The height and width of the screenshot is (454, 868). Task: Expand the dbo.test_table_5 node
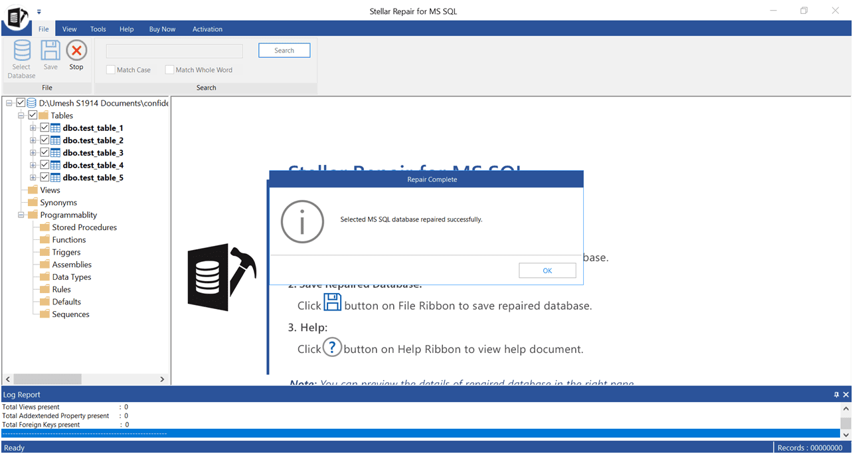coord(33,177)
